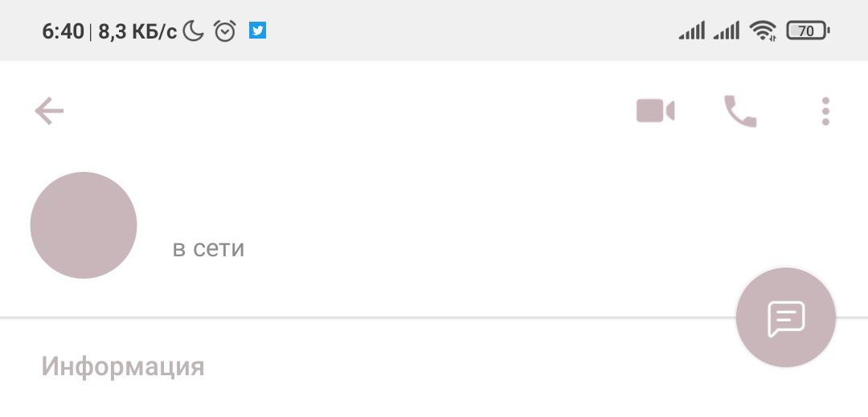Select the Информация section header
This screenshot has width=868, height=417.
tap(123, 366)
